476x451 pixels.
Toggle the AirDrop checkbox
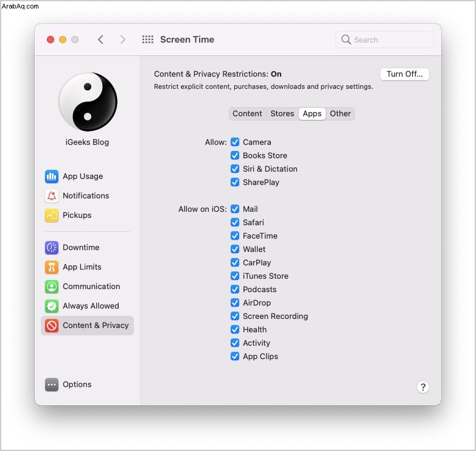tap(235, 302)
